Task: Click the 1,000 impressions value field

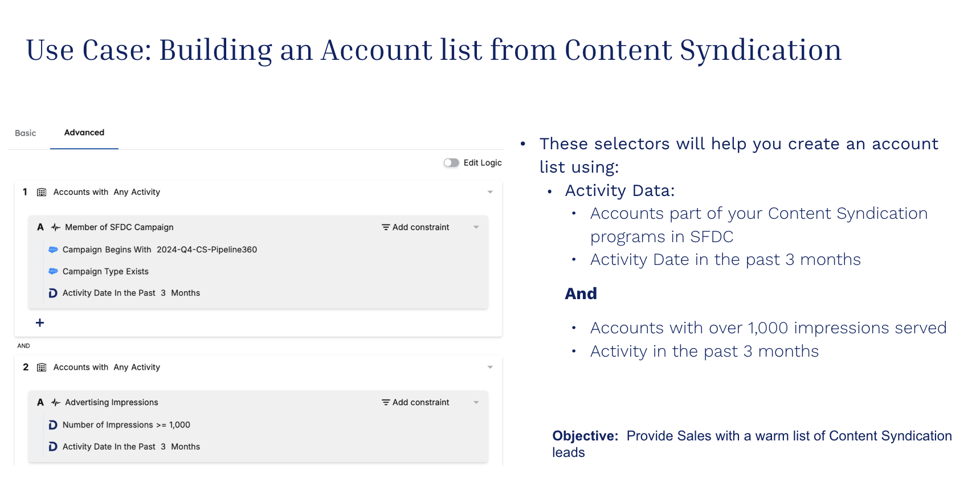Action: [x=179, y=425]
